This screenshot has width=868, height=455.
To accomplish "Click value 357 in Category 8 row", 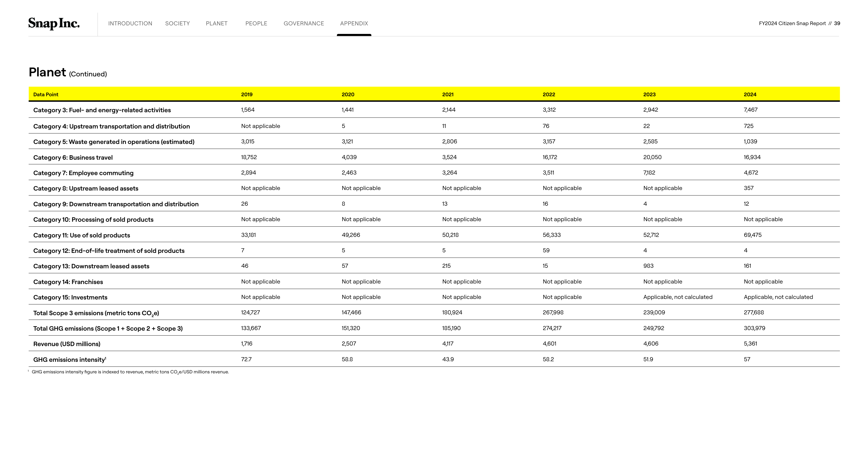I will pyautogui.click(x=748, y=188).
